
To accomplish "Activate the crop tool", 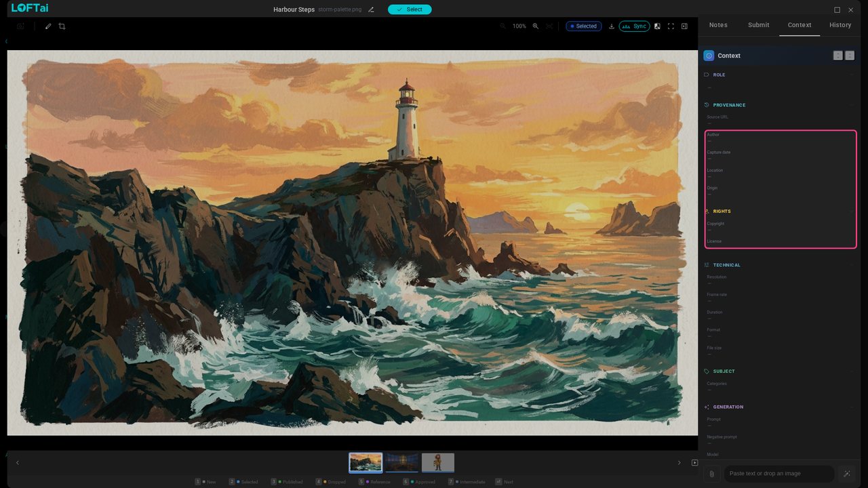I will pos(62,26).
